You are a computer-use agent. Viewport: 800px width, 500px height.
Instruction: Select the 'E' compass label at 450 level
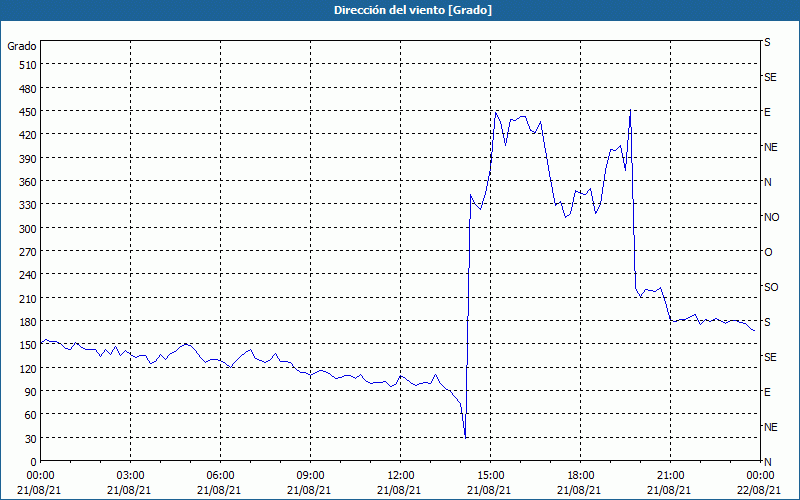click(x=767, y=112)
